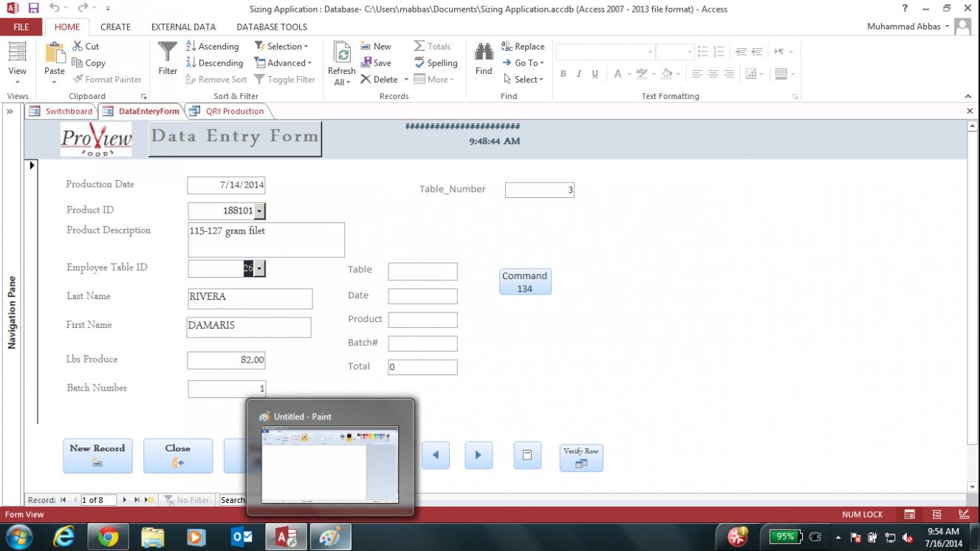Open the Employee Table ID dropdown
Screen dimensions: 980x551
tap(259, 269)
